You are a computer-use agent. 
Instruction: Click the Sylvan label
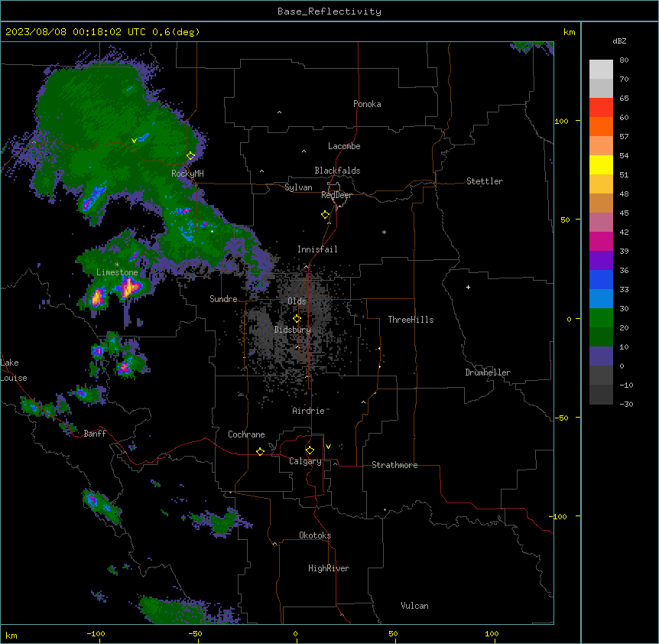tap(298, 187)
